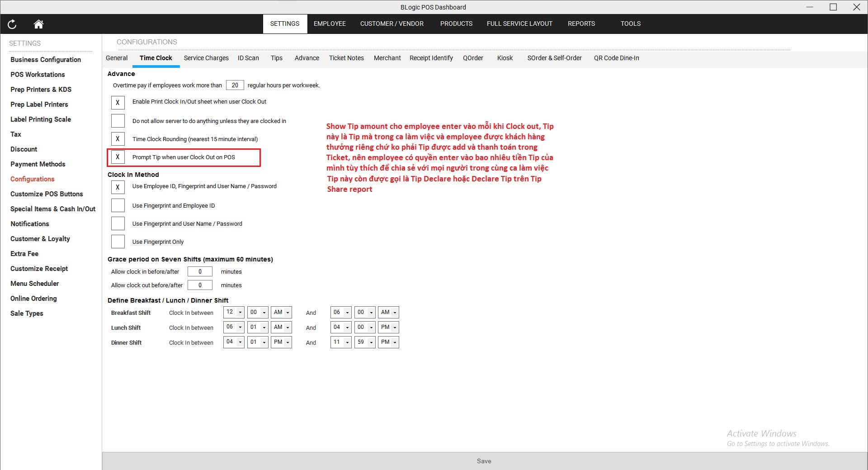Screen dimensions: 868x470
Task: Select Payment Methods in the sidebar
Action: pos(38,164)
